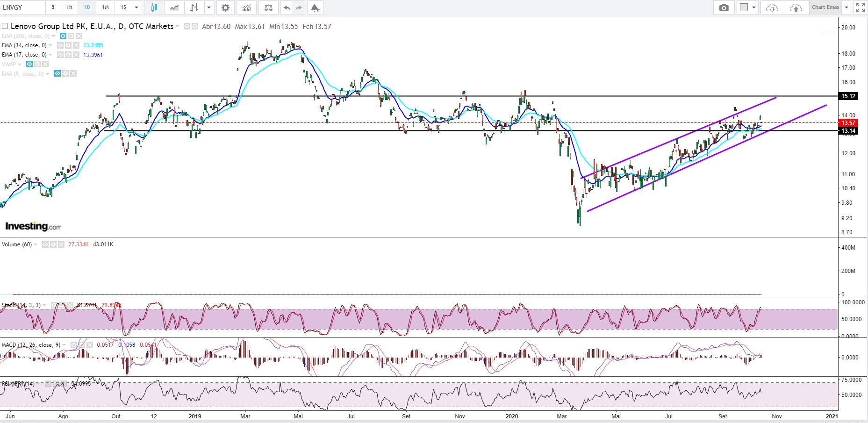Select the 1S weekly interval
868x423 pixels.
(x=123, y=7)
